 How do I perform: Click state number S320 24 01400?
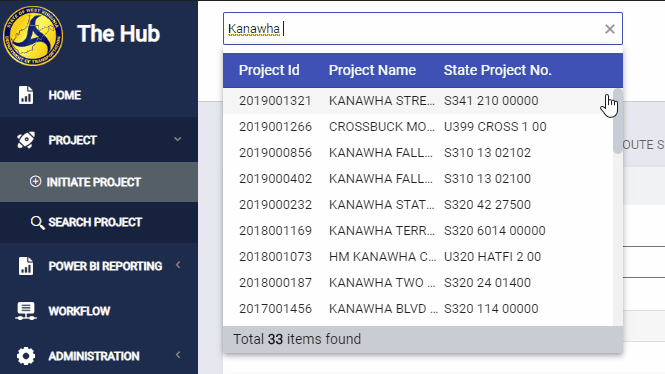point(487,283)
